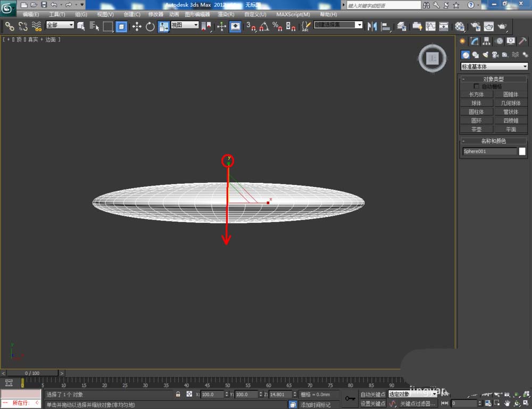This screenshot has width=532, height=409.
Task: Click the 圆柱体 object button
Action: tap(476, 112)
